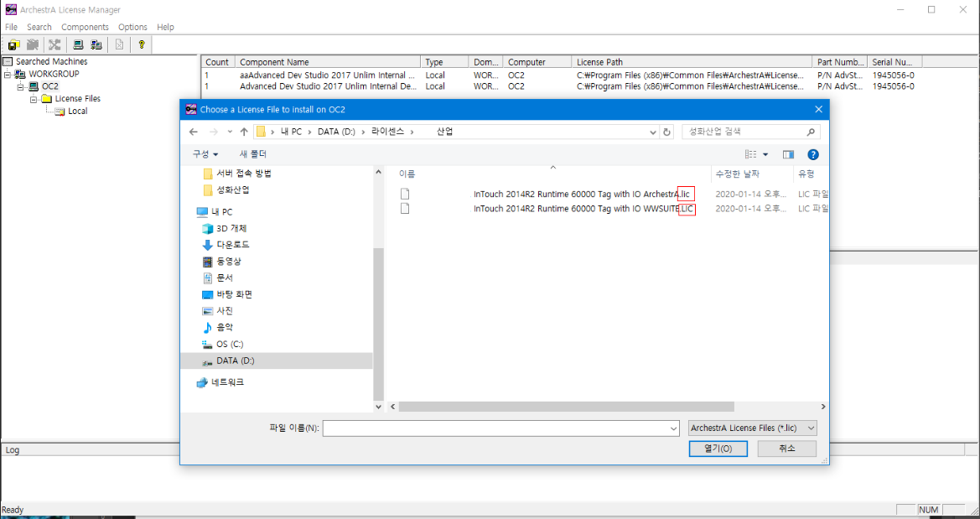The height and width of the screenshot is (519, 980).
Task: Select DATA (D:) drive in sidebar
Action: coord(277,361)
